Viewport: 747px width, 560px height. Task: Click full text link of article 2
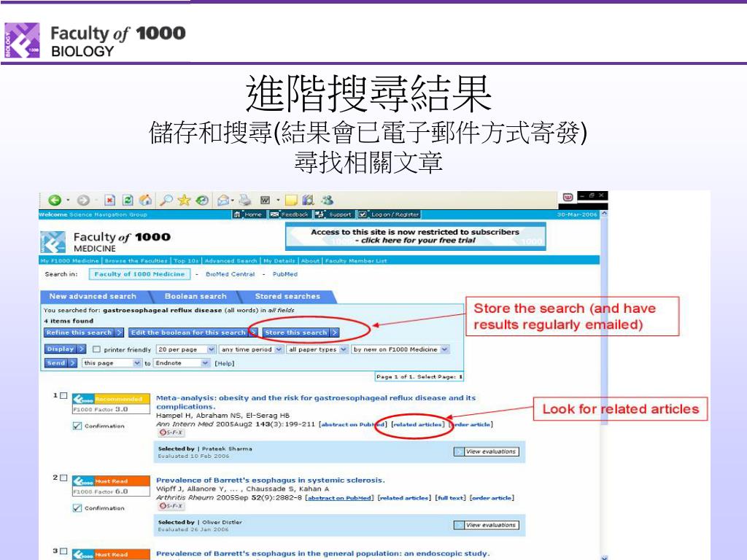tap(449, 498)
